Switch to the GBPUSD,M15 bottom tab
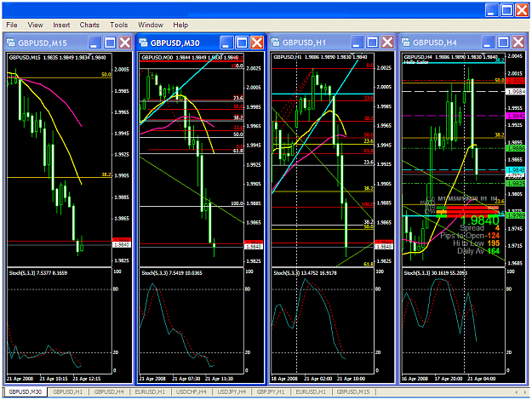This screenshot has height=400, width=532. pyautogui.click(x=353, y=391)
